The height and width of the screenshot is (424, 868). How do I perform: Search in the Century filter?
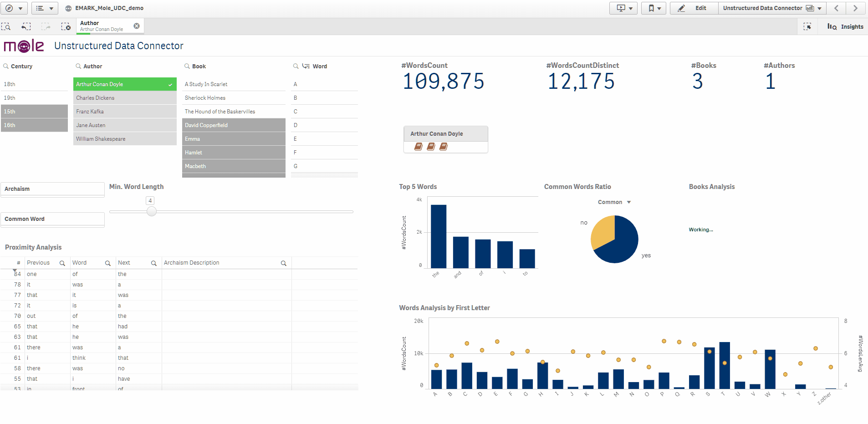click(6, 66)
